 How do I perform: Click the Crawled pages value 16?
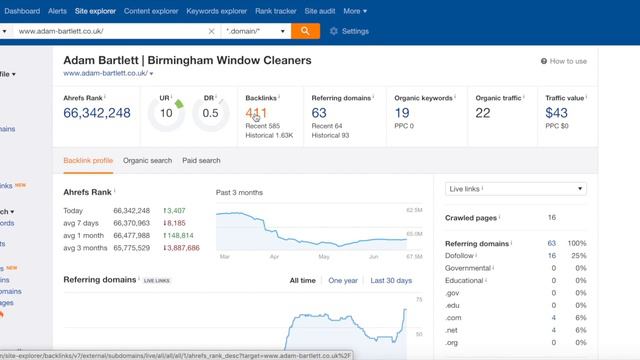tap(552, 217)
